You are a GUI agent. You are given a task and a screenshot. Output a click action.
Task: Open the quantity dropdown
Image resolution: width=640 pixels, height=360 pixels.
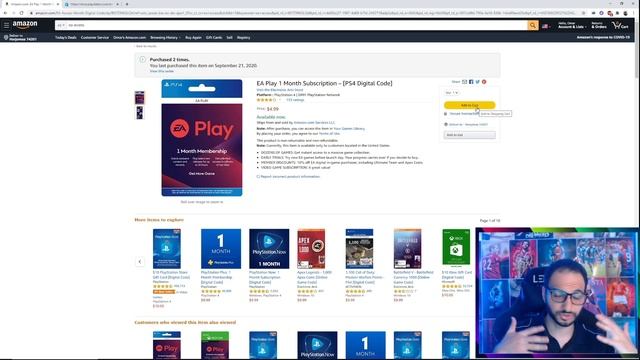click(x=452, y=93)
